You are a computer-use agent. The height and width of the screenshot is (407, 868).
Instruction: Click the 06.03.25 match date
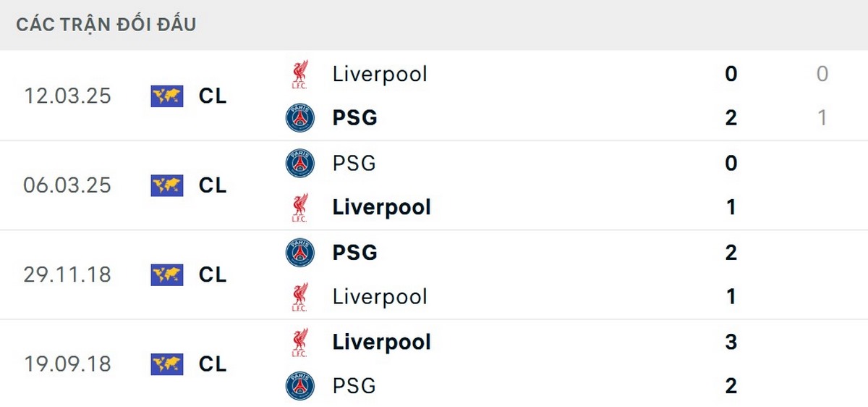67,185
